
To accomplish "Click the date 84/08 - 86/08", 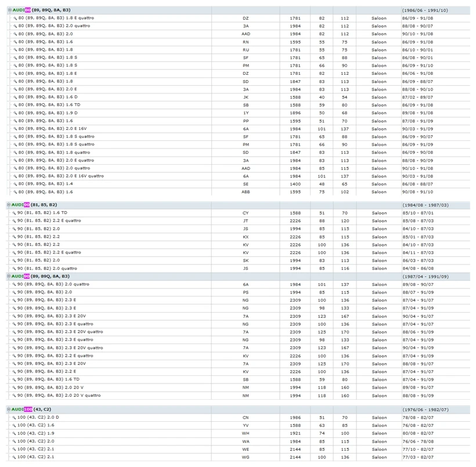I will [x=418, y=269].
